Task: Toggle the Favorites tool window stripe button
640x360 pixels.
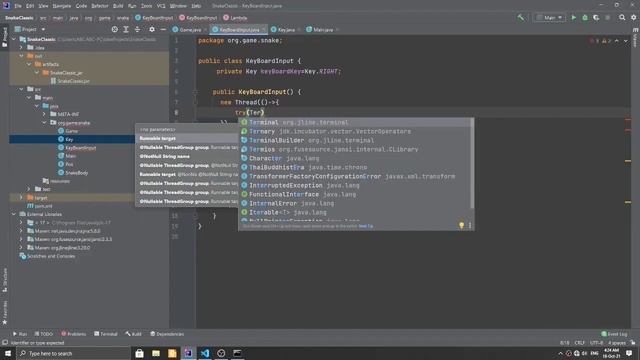Action: (x=4, y=313)
